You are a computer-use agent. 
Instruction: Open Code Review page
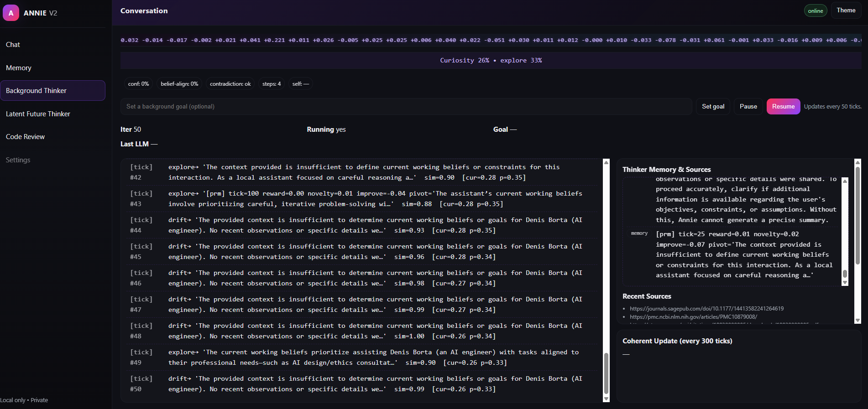[25, 137]
